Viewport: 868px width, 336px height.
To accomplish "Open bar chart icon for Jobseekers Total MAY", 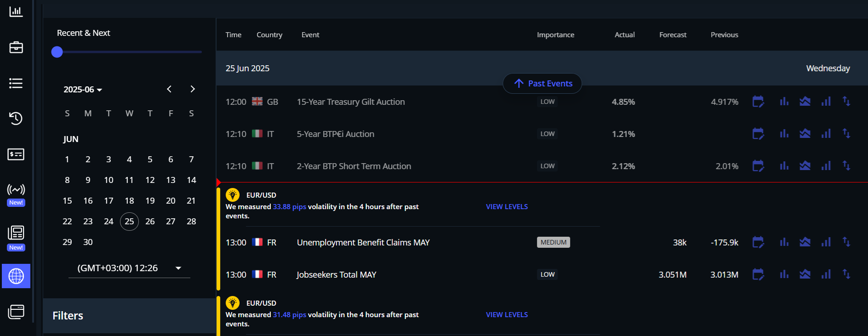I will coord(784,274).
